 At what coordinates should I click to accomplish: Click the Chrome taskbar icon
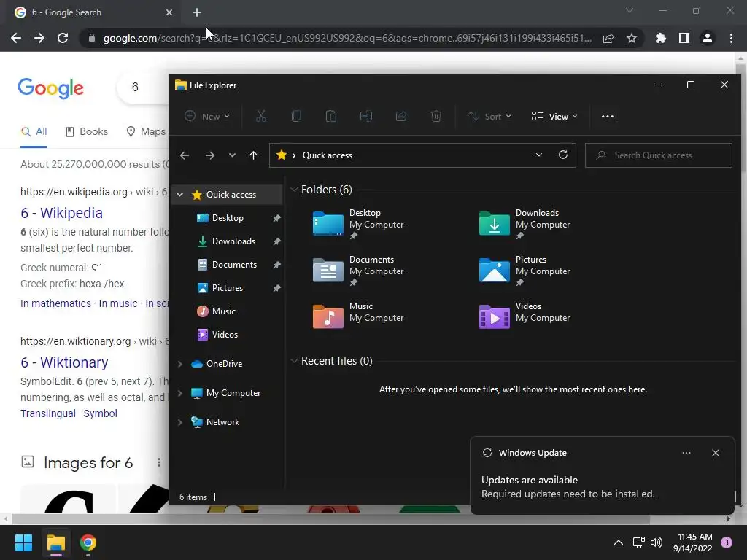(88, 542)
